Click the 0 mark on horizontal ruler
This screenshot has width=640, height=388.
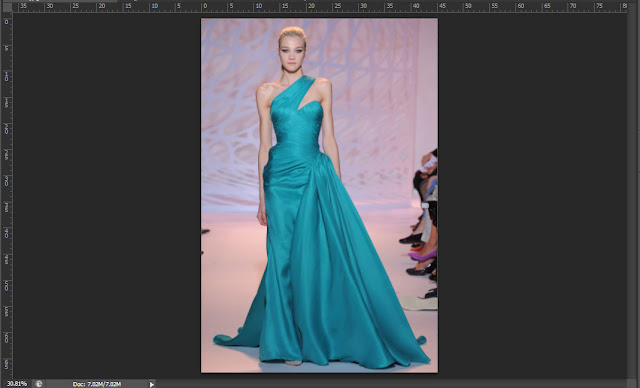pyautogui.click(x=205, y=6)
